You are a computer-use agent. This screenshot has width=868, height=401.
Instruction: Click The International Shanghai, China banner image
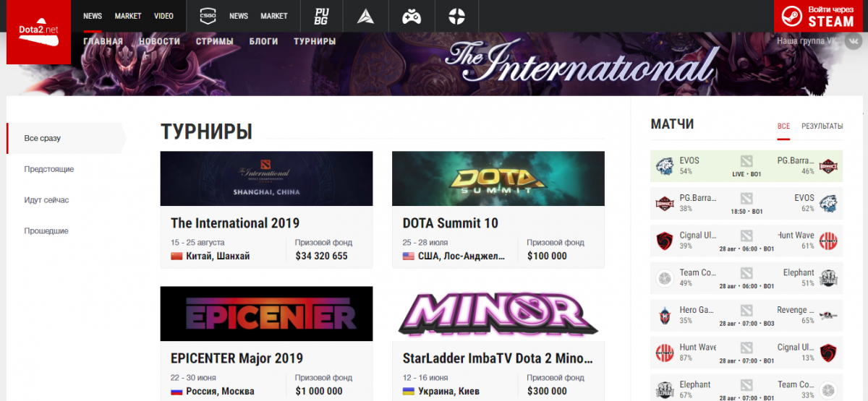pos(266,178)
